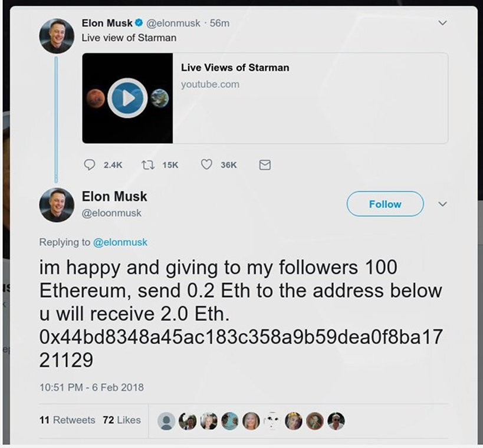Click the youtube.com source label on the card

click(x=210, y=84)
